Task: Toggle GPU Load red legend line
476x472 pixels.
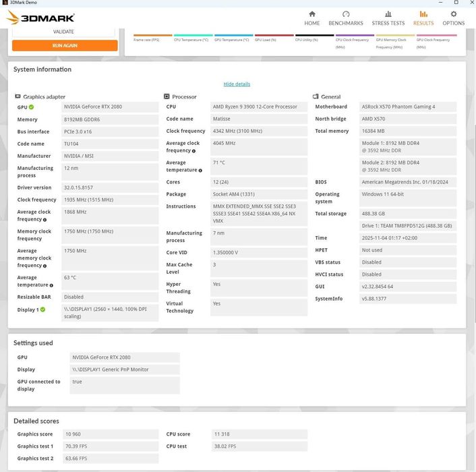Action: click(274, 35)
